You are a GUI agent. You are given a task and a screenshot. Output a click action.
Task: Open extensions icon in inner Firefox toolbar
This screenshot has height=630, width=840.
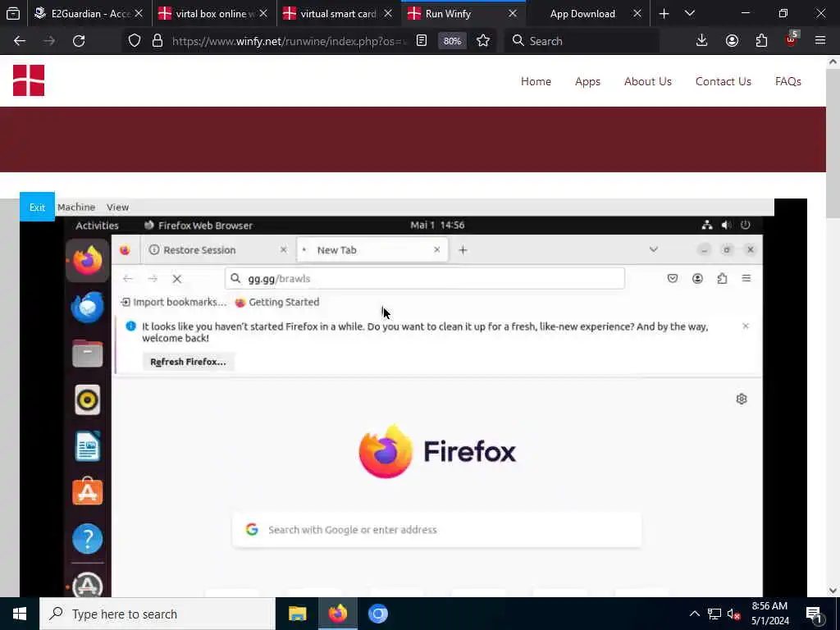722,279
